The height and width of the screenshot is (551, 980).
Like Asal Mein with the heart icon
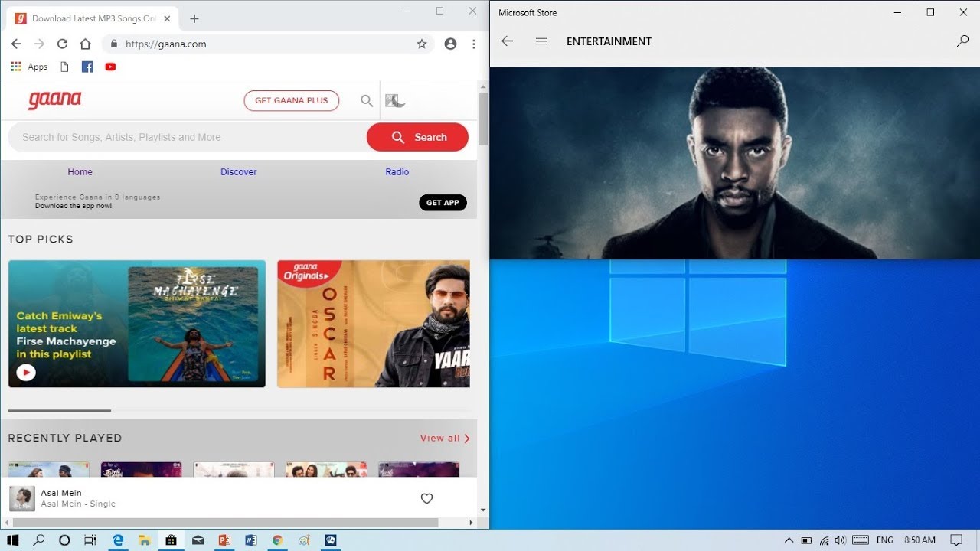(x=427, y=498)
